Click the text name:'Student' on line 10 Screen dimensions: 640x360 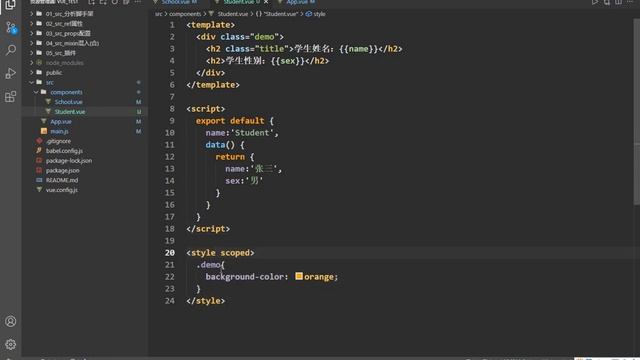(239, 133)
